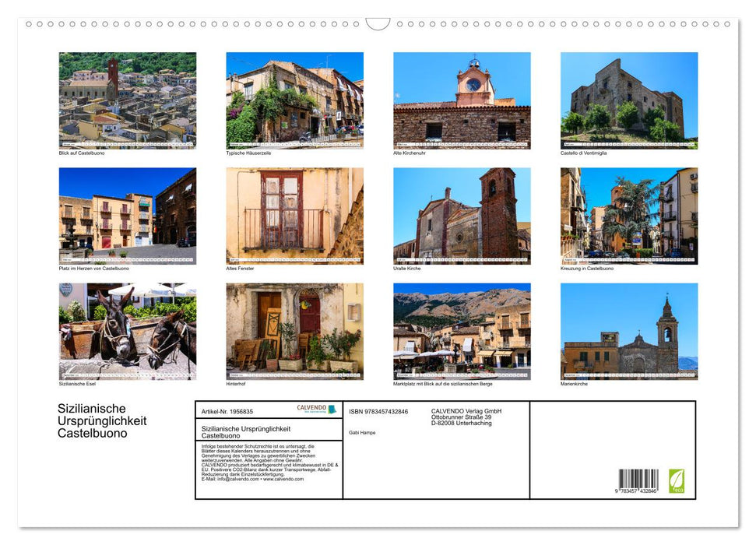Viewport: 756px width, 545px height.
Task: Open the 'Castello di Ventimiglia' photo
Action: [629, 97]
